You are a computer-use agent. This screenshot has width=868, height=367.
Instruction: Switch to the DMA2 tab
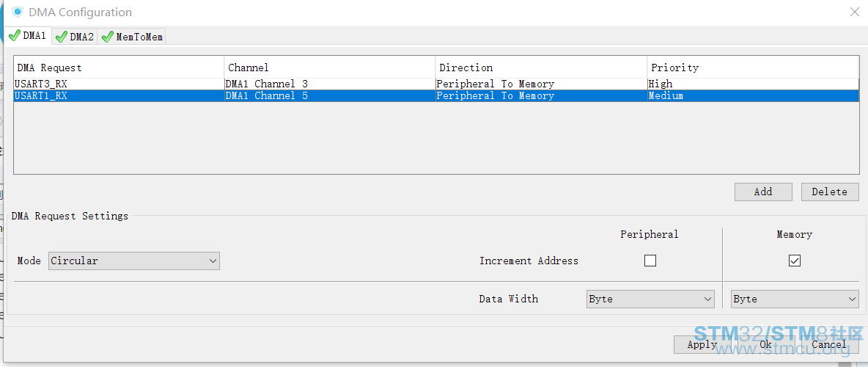point(76,37)
